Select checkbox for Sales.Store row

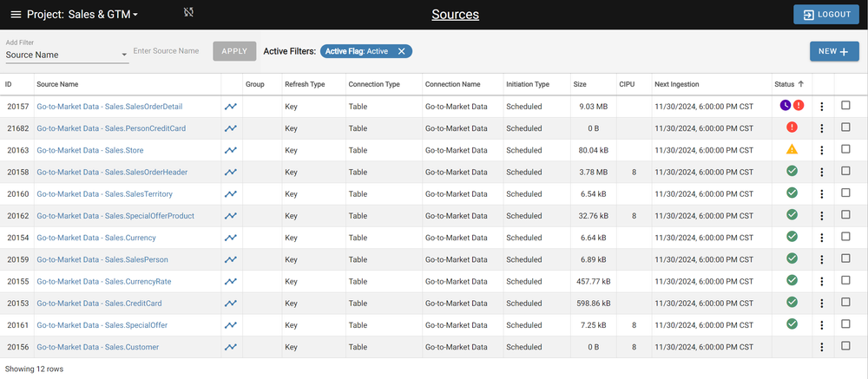[845, 149]
